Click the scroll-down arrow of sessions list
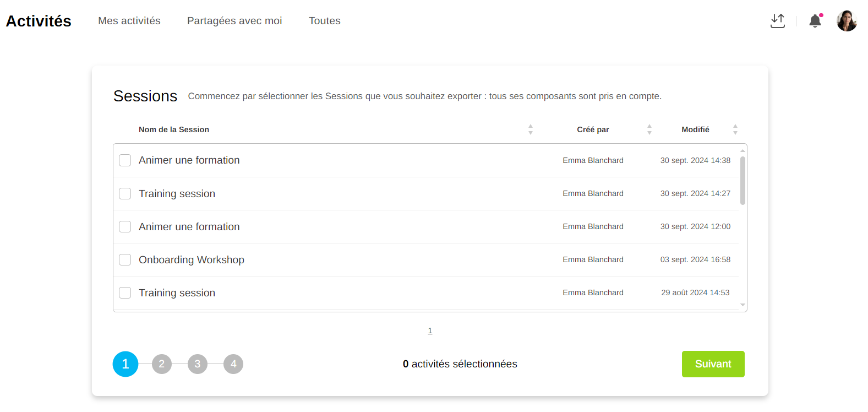Image resolution: width=868 pixels, height=412 pixels. (743, 305)
